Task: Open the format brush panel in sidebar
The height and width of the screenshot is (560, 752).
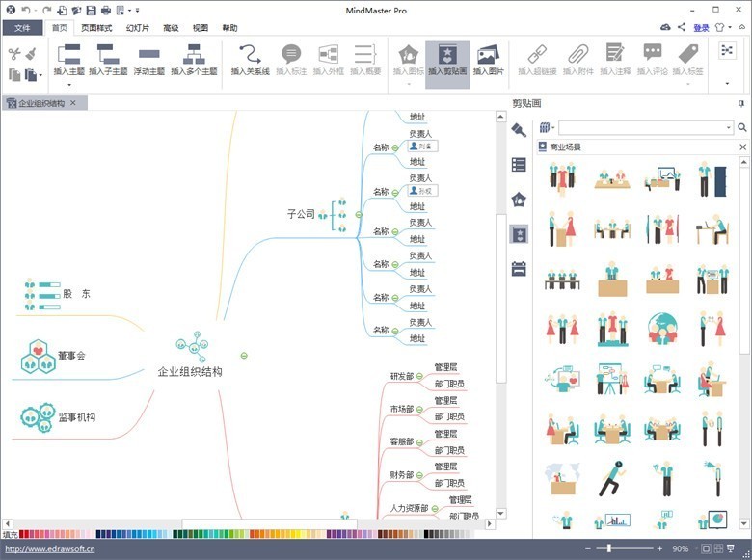Action: click(519, 130)
